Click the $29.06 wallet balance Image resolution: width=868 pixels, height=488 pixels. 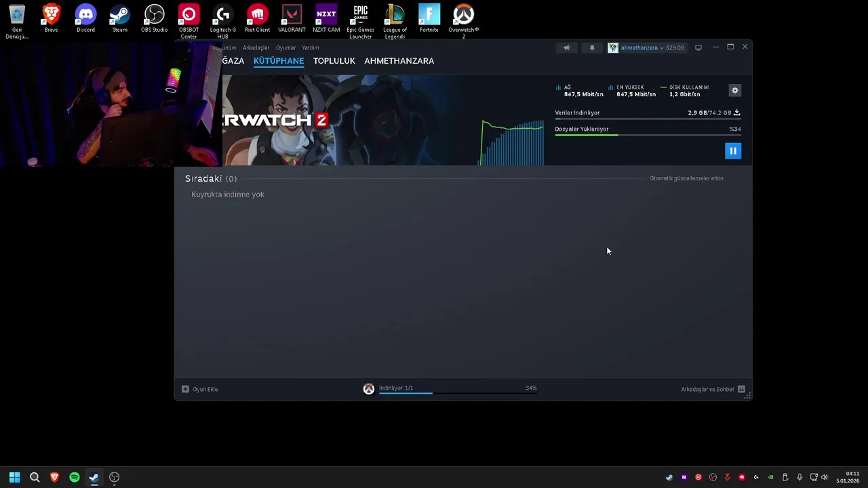click(x=675, y=48)
